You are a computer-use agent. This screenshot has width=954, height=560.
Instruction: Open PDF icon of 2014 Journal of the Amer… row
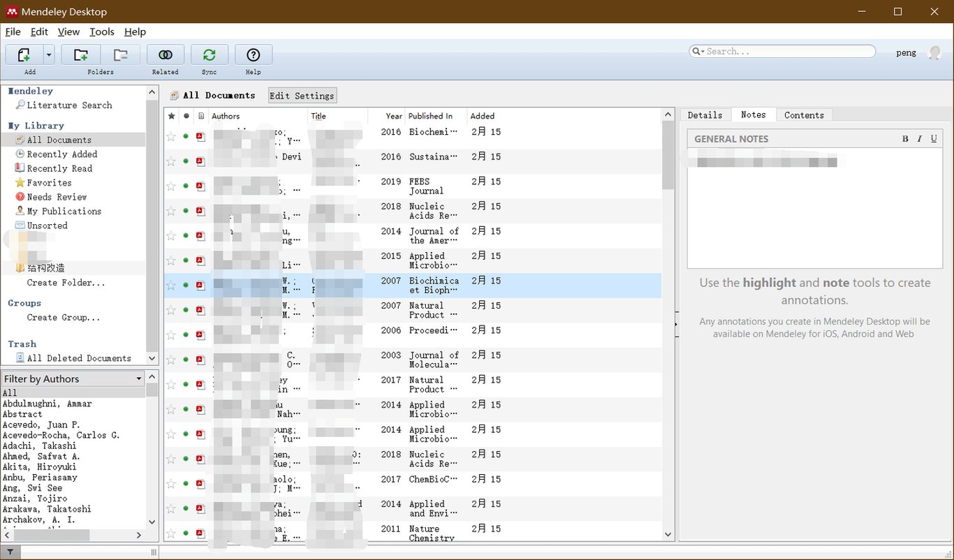point(200,236)
